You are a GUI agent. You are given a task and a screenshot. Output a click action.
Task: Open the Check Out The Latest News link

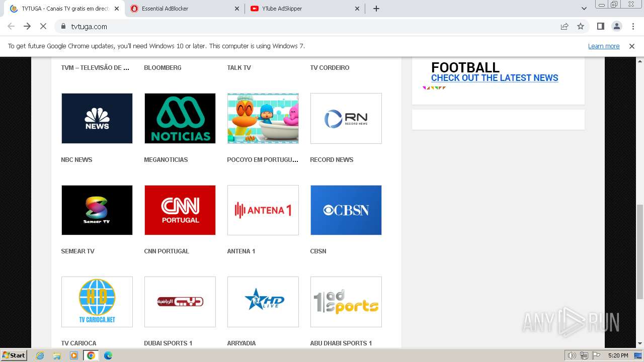click(495, 78)
